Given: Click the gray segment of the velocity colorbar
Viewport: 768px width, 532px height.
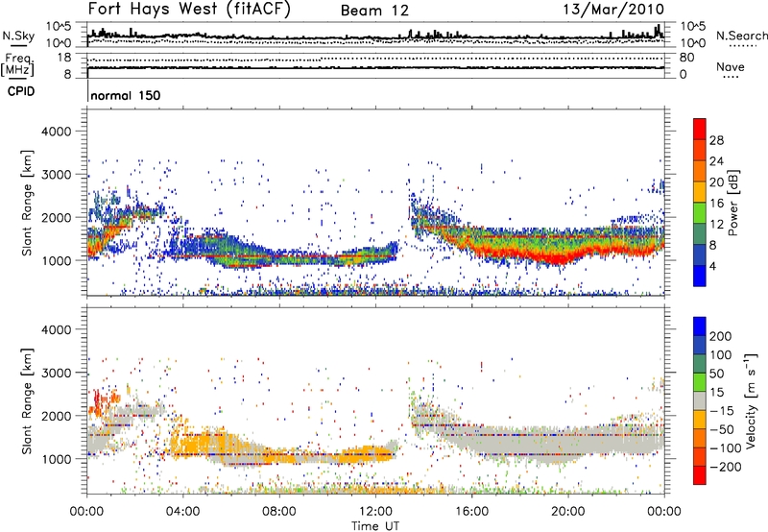Looking at the screenshot, I should [700, 400].
